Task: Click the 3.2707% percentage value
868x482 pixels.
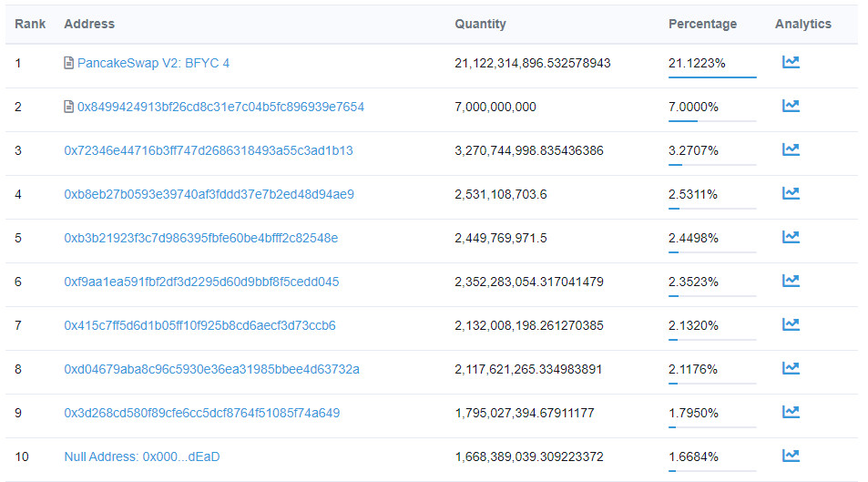Action: point(694,150)
